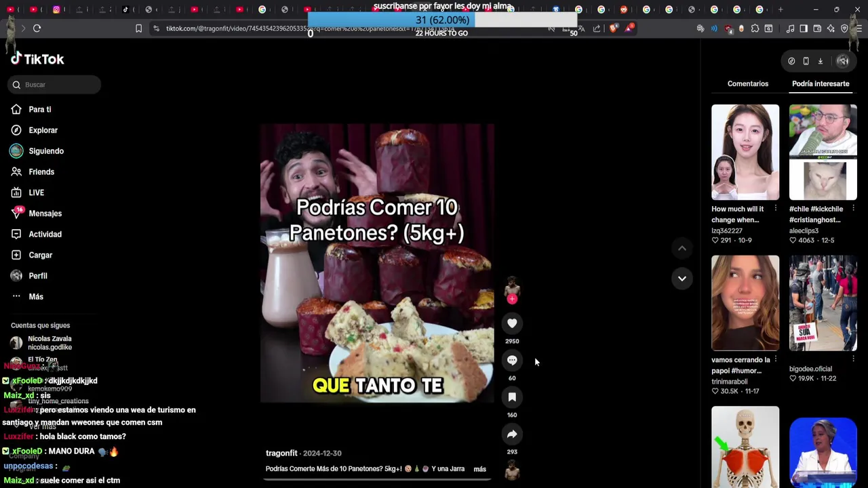Follow tragonfit with the red plus button
The height and width of the screenshot is (488, 868).
tap(512, 299)
